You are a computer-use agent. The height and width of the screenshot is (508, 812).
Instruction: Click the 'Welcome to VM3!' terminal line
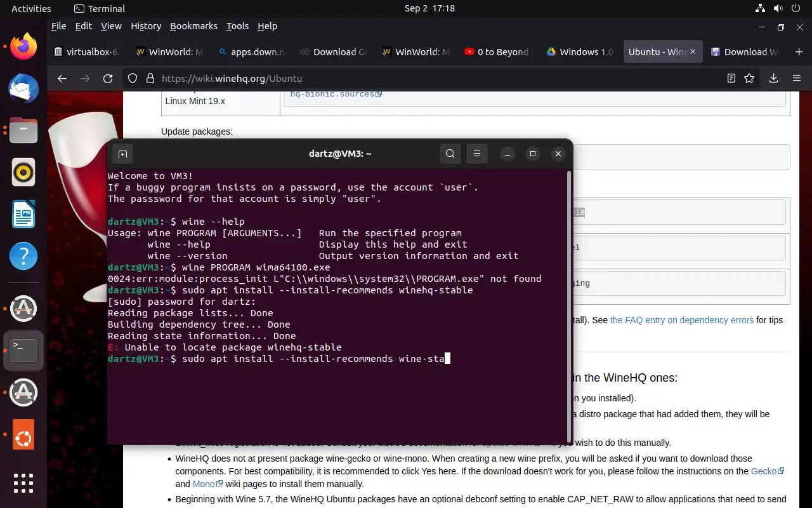[x=150, y=176]
